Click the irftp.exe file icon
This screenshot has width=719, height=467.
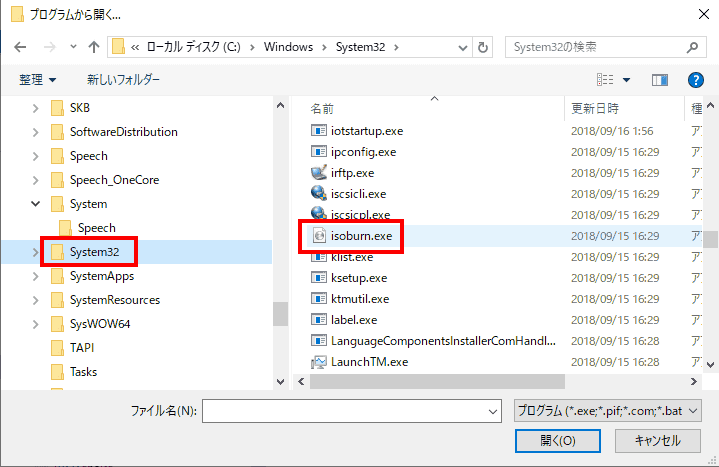click(319, 172)
